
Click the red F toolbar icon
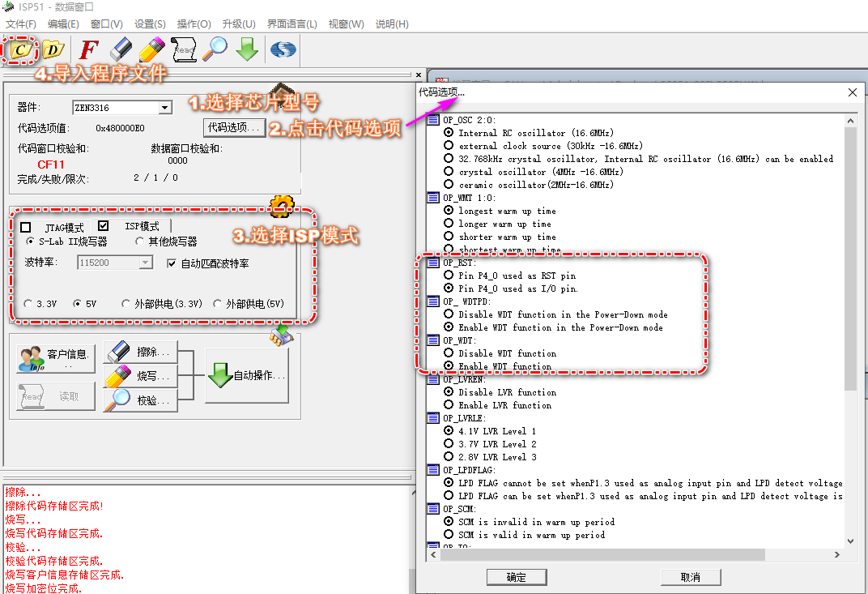(88, 50)
